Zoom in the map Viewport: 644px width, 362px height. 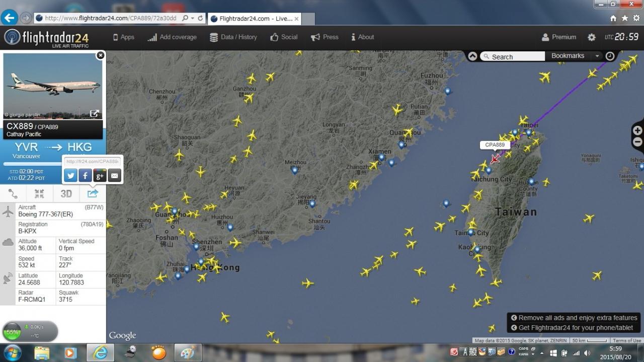pos(637,130)
